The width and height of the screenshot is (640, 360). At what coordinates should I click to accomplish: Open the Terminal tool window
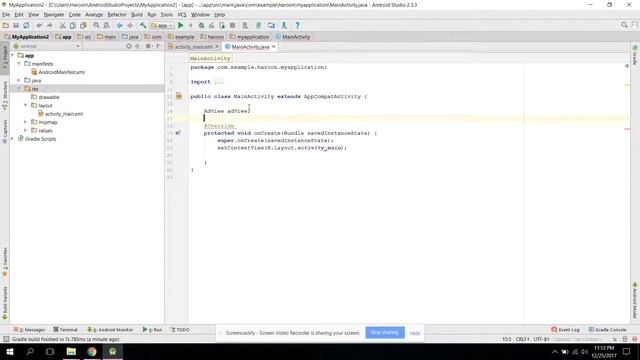(65, 330)
